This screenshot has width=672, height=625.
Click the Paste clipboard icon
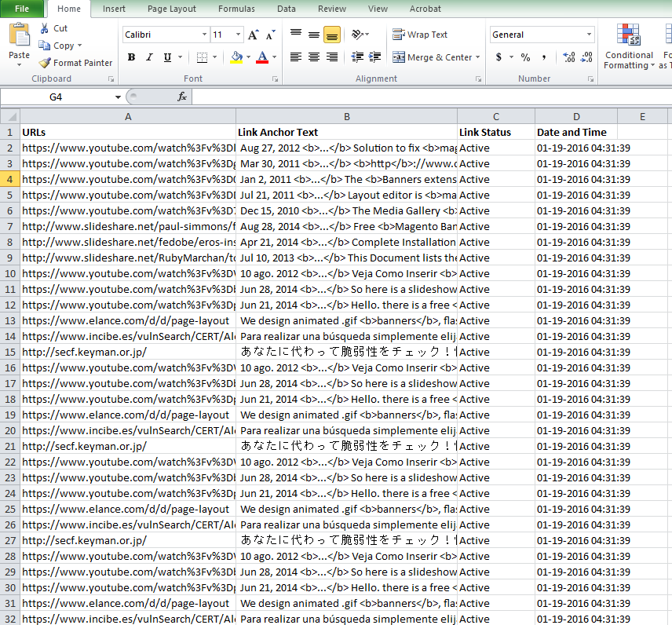(20, 35)
